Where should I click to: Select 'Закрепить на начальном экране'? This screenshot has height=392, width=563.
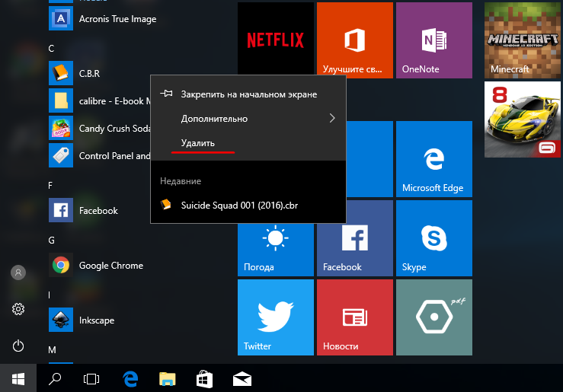pyautogui.click(x=248, y=94)
